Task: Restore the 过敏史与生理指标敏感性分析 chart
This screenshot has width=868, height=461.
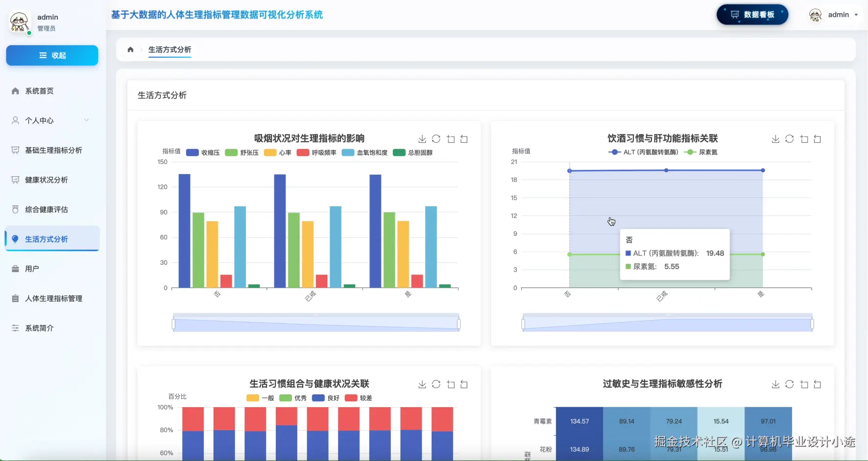Action: pyautogui.click(x=789, y=384)
